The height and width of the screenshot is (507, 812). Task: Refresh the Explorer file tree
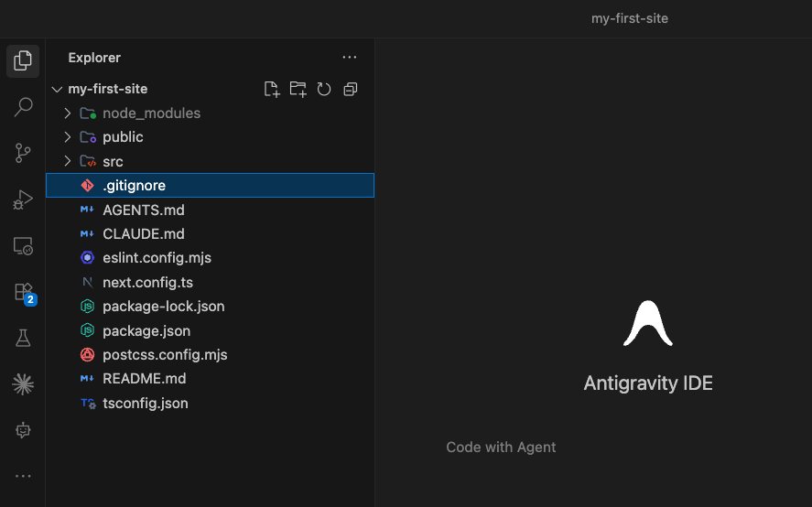[324, 89]
